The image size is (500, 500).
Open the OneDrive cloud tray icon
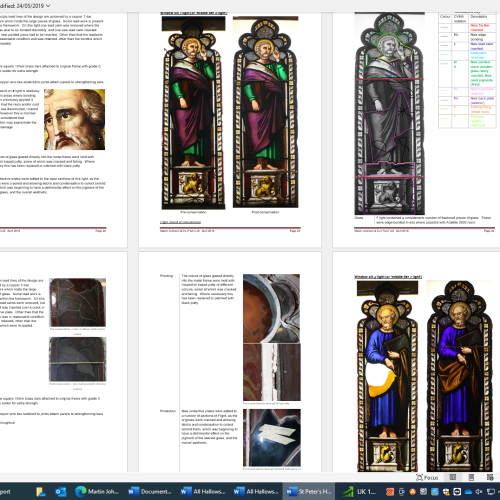[x=468, y=492]
